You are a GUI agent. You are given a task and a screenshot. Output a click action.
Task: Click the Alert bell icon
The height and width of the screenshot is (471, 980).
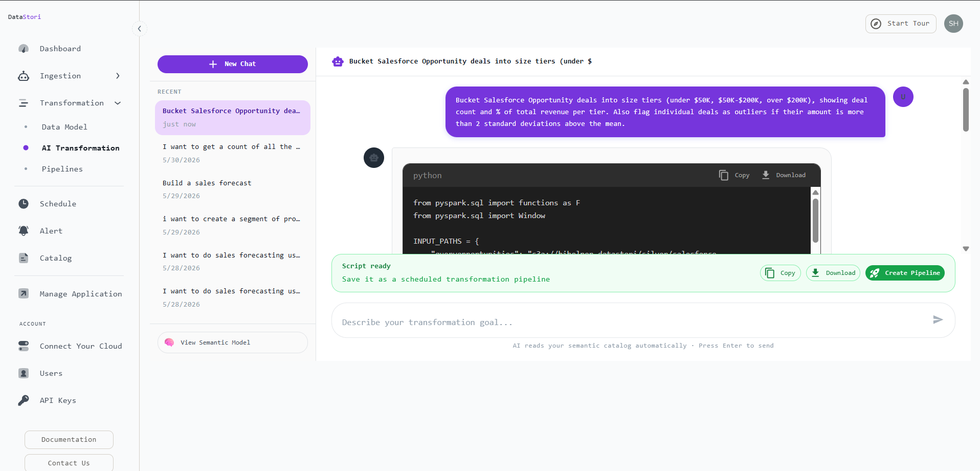pos(24,231)
